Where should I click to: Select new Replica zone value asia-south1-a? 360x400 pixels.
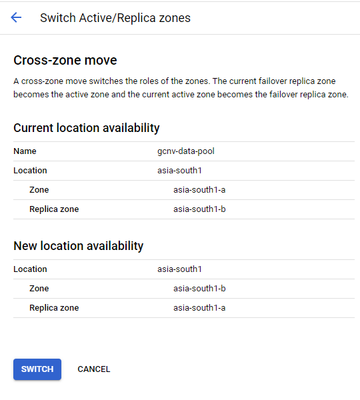tap(199, 308)
